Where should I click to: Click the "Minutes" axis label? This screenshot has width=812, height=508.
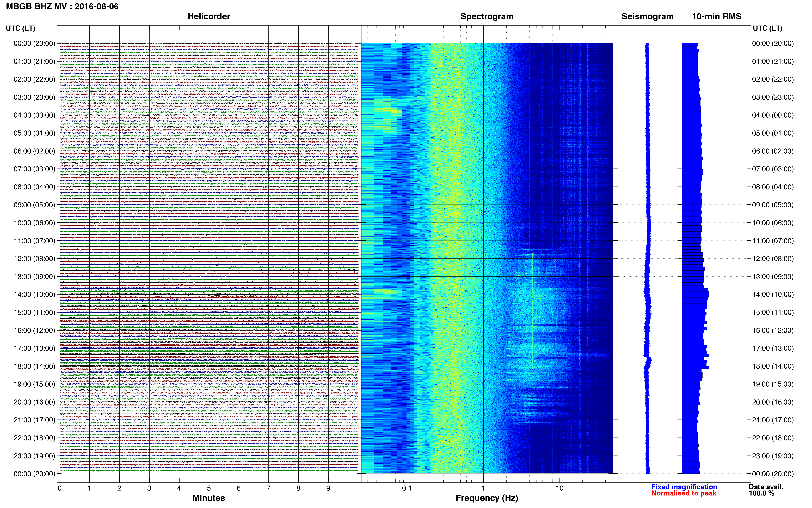point(209,498)
